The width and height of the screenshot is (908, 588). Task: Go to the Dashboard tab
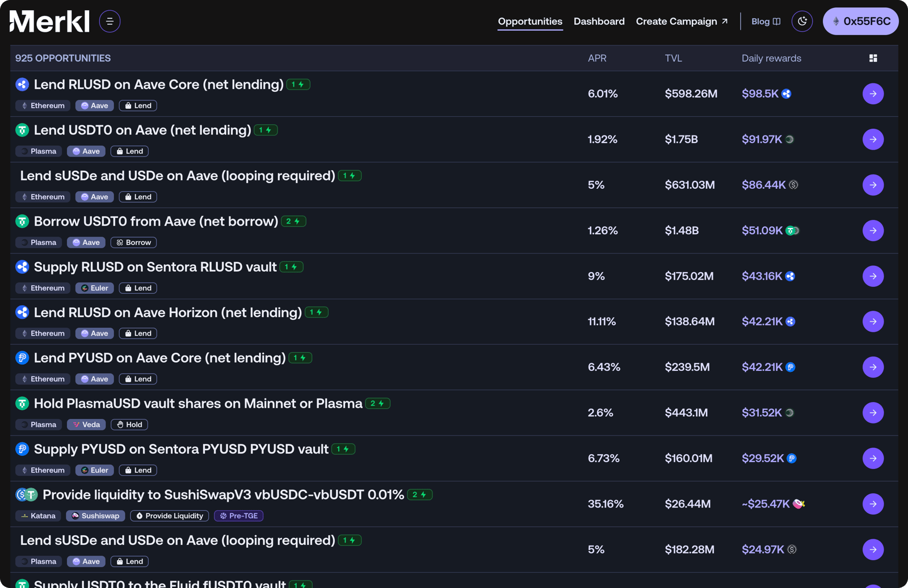point(599,22)
